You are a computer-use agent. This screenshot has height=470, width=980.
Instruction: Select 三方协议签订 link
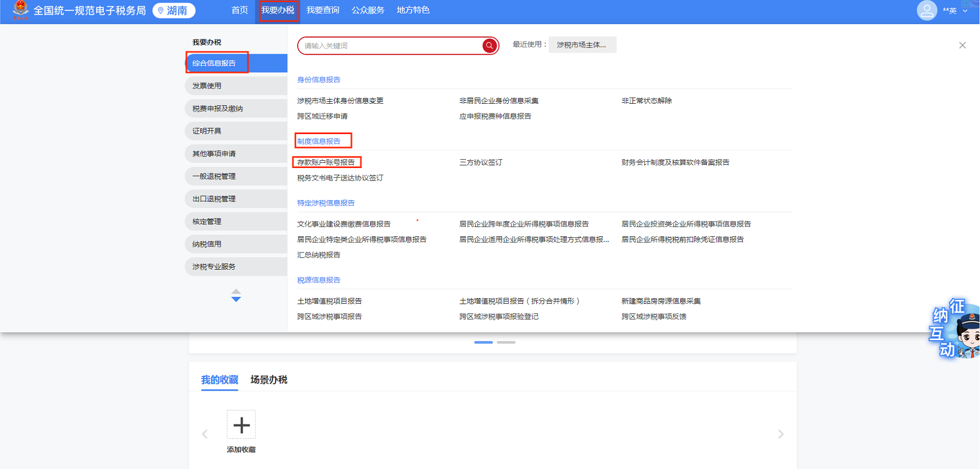(x=480, y=162)
